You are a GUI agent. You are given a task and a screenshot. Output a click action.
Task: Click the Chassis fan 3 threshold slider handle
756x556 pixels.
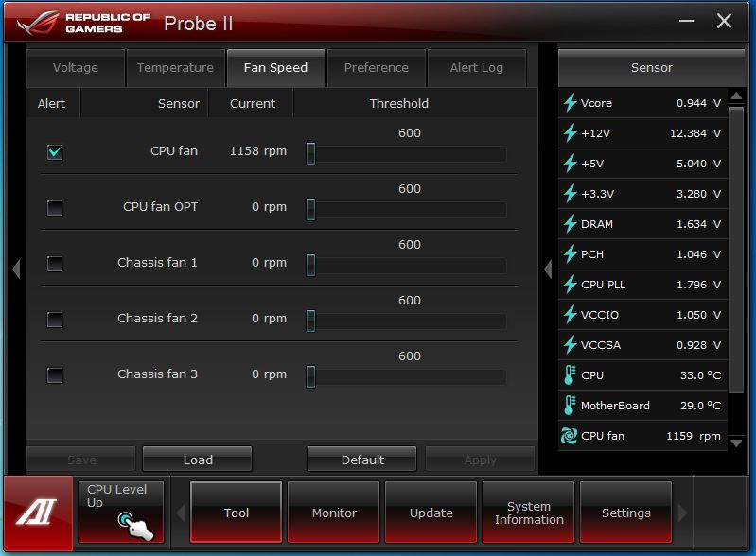pyautogui.click(x=311, y=376)
